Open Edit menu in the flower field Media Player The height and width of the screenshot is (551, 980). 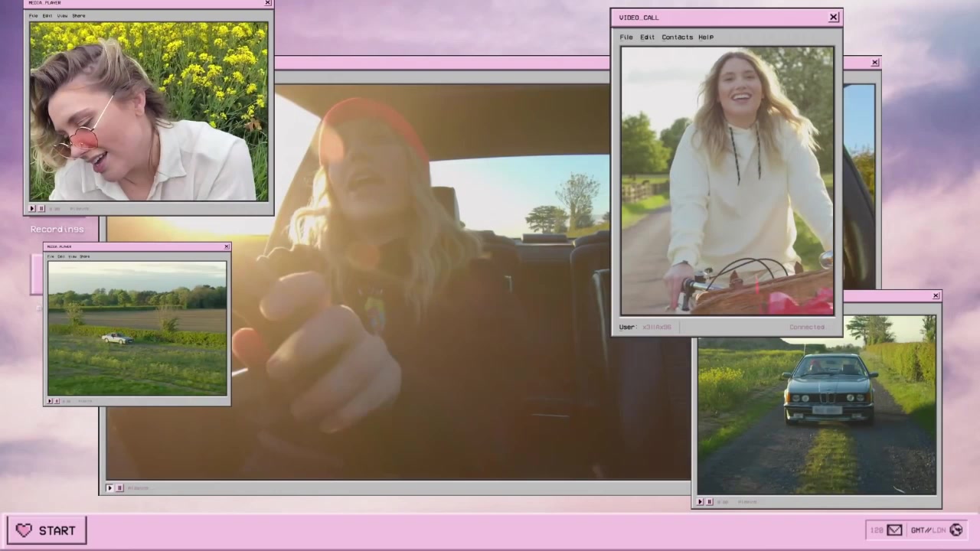tap(47, 15)
